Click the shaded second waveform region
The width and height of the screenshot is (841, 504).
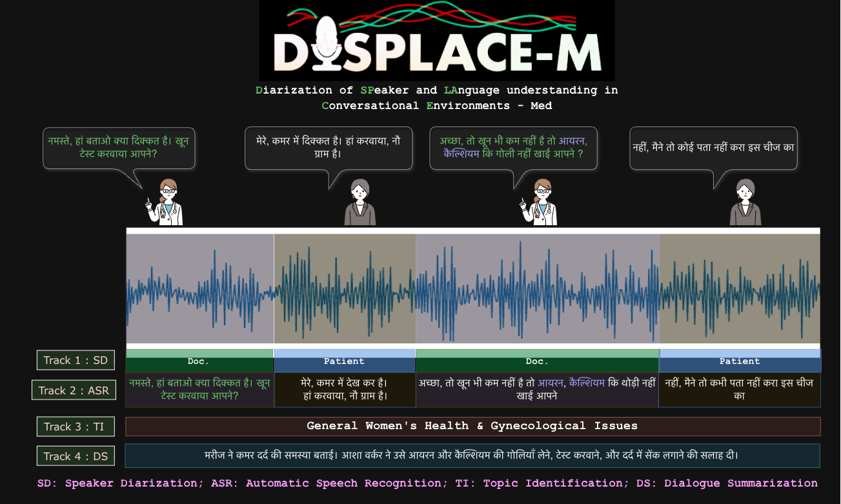coord(344,288)
